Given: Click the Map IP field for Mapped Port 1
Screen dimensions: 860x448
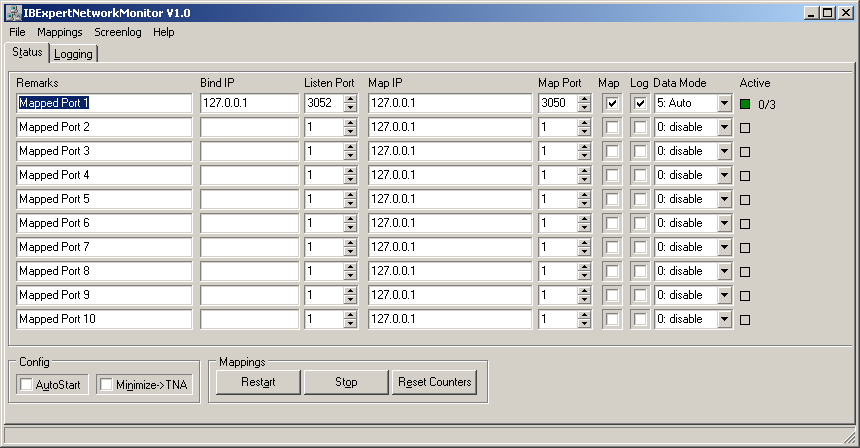Looking at the screenshot, I should 450,103.
